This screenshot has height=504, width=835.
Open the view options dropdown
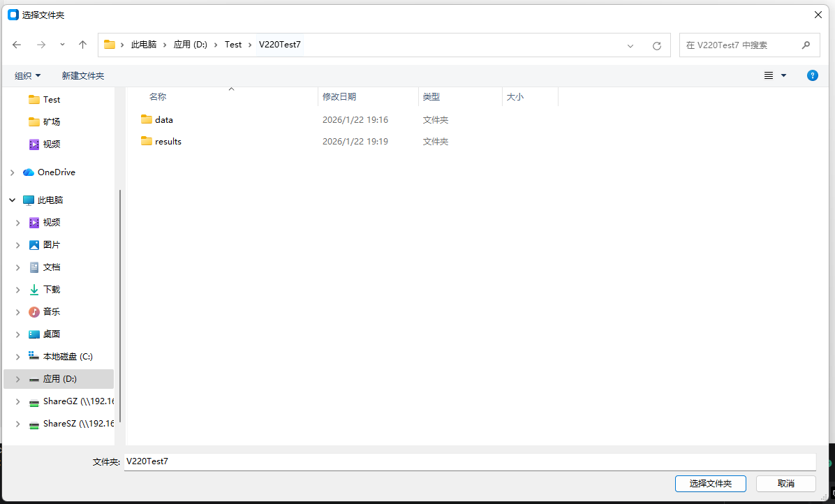pos(783,75)
